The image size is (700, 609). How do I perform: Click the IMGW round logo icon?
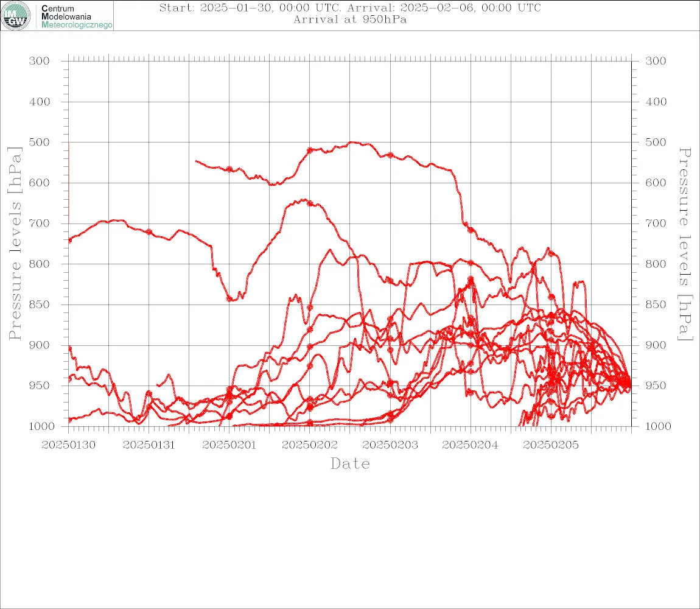point(16,16)
